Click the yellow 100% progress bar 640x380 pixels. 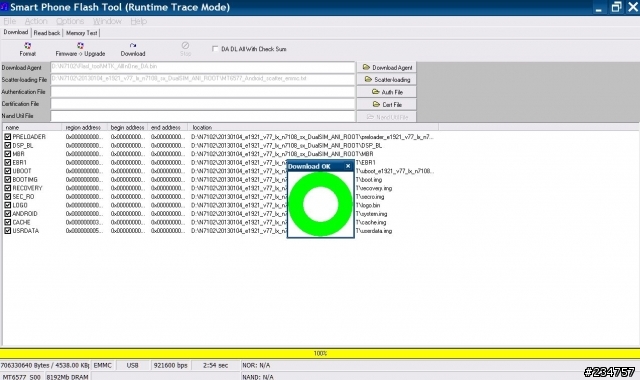click(x=320, y=353)
